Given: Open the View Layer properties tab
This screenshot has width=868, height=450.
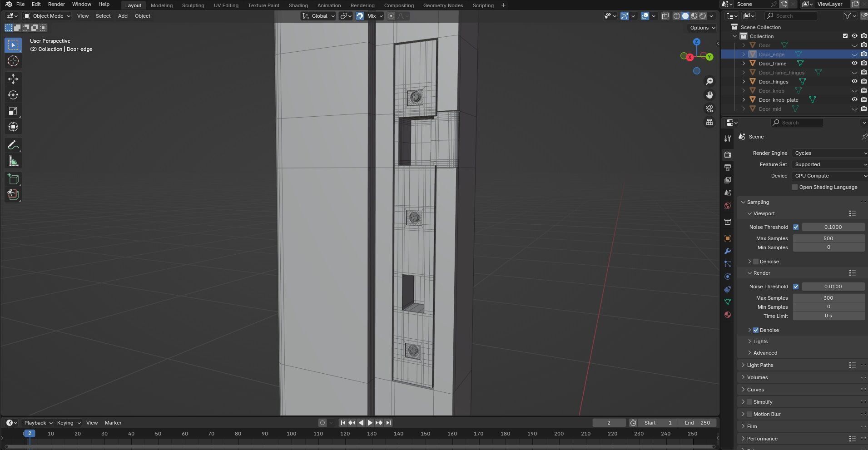Looking at the screenshot, I should click(728, 180).
